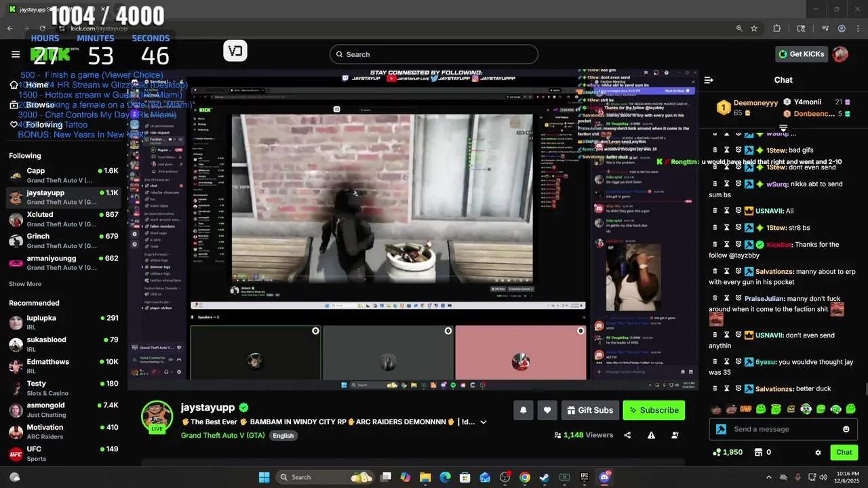This screenshot has height=488, width=868.
Task: Bookmark page with Chrome star icon
Action: 754,28
